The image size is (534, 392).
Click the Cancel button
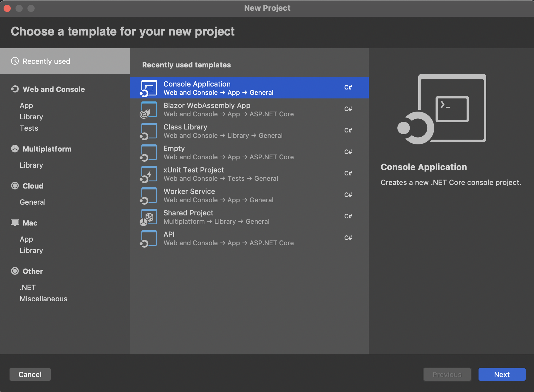30,374
